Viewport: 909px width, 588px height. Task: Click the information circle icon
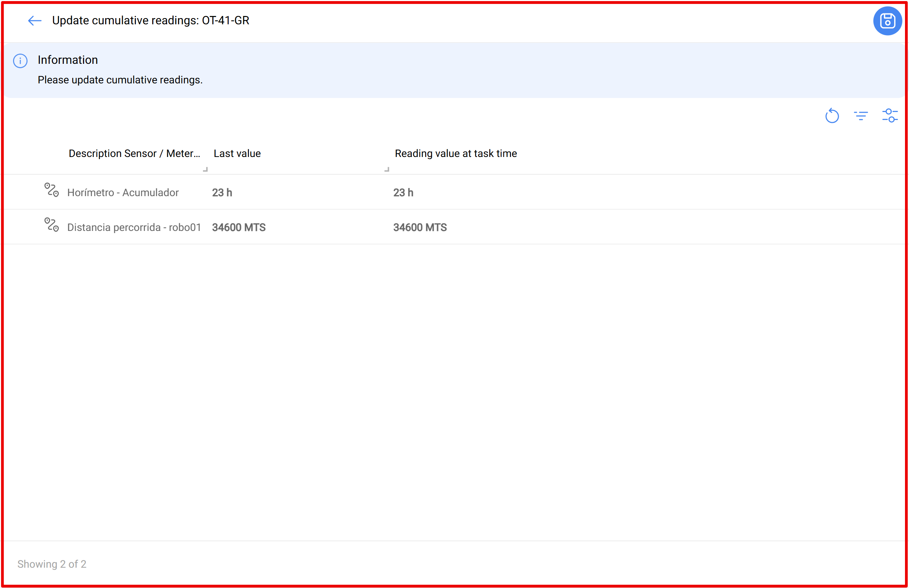pyautogui.click(x=20, y=61)
